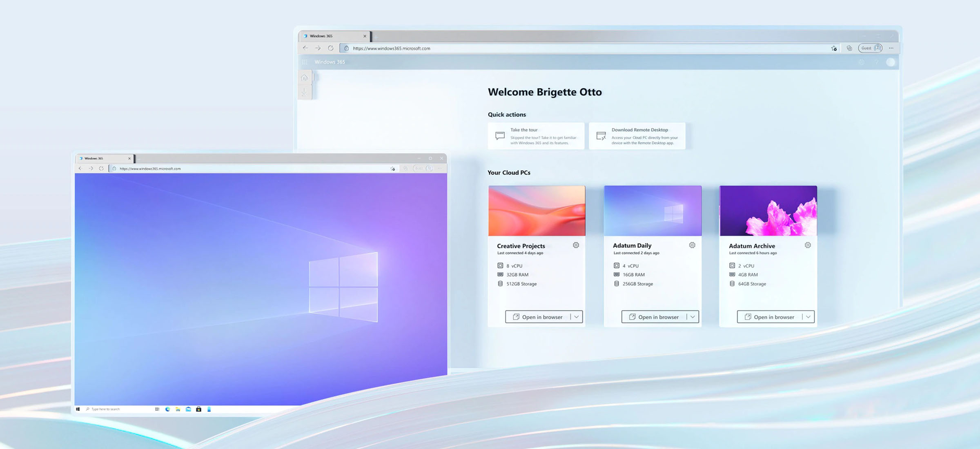
Task: Open File Explorer from the taskbar
Action: pyautogui.click(x=178, y=409)
